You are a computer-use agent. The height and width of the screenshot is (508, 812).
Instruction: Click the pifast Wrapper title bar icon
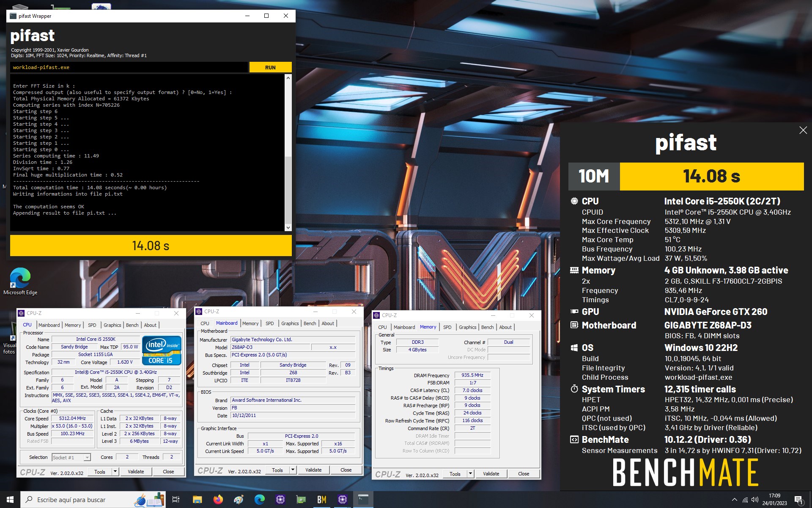click(x=13, y=16)
